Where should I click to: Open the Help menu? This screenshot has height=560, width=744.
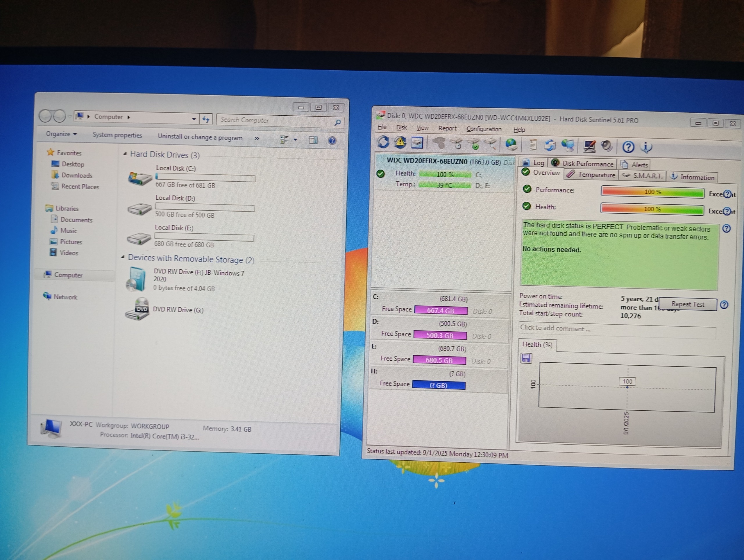click(x=519, y=130)
